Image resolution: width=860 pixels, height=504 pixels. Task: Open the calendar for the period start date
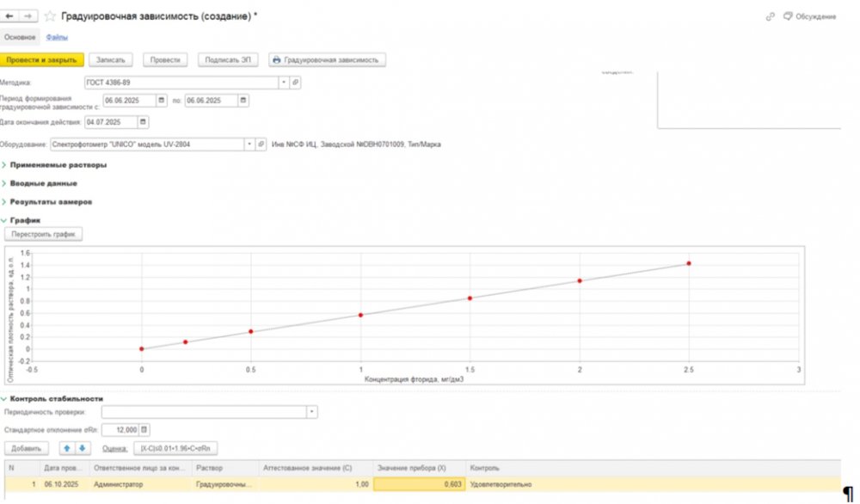pos(160,101)
